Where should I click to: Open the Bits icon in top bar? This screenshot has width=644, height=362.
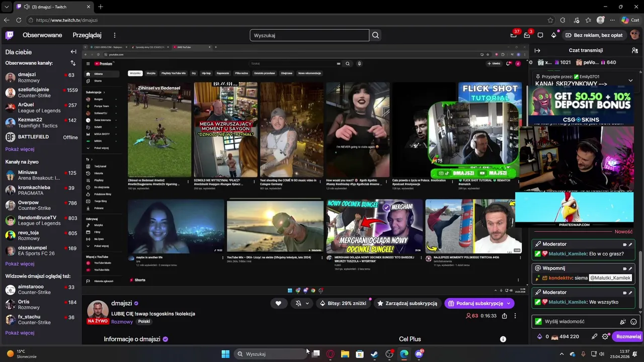[553, 35]
